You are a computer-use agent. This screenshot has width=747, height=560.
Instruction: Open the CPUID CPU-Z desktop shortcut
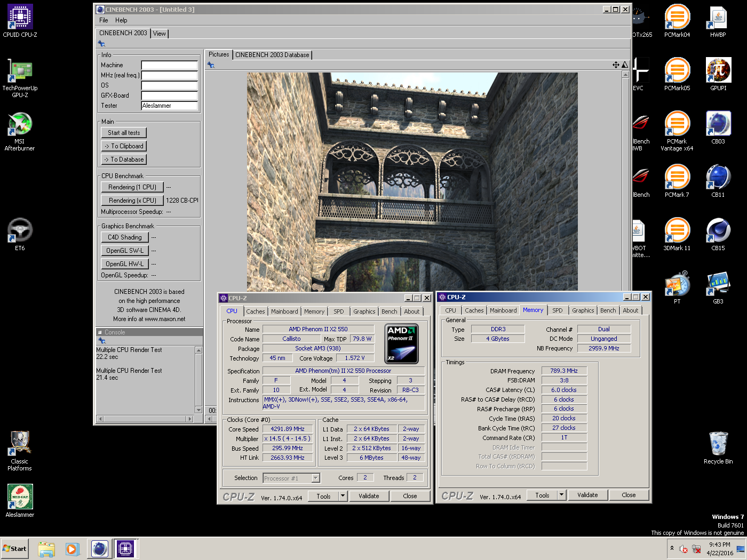[20, 21]
